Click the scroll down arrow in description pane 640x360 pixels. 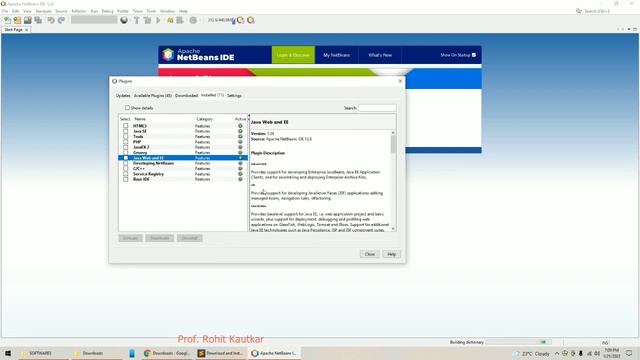[393, 229]
